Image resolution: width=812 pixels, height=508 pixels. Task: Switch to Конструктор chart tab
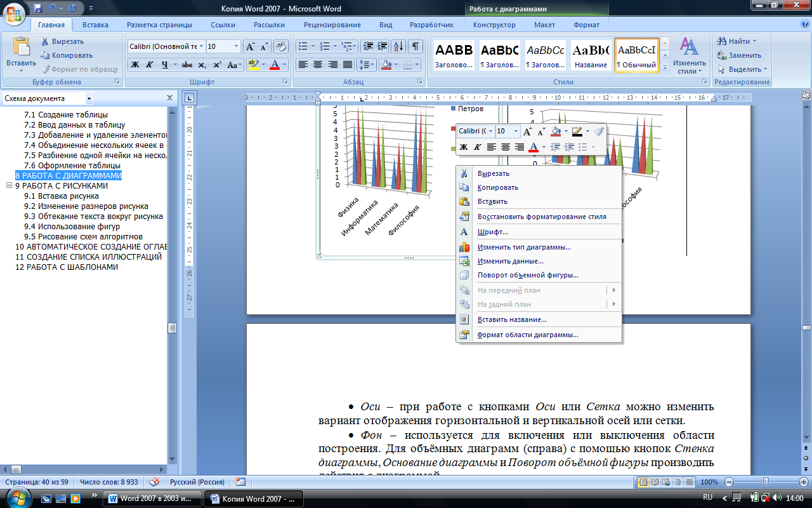pos(494,25)
